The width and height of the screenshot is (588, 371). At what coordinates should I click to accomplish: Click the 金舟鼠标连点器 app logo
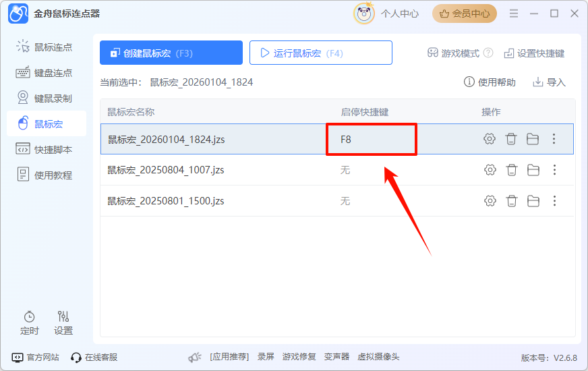pyautogui.click(x=18, y=13)
